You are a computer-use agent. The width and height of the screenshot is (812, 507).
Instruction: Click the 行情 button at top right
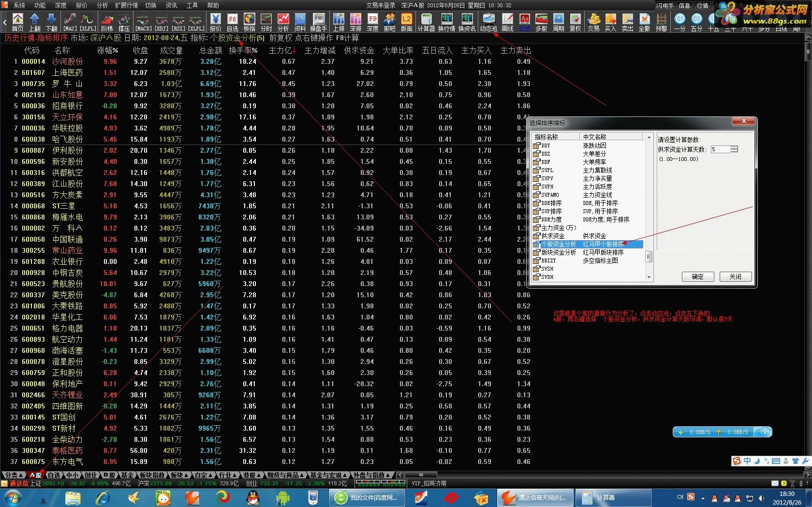702,5
